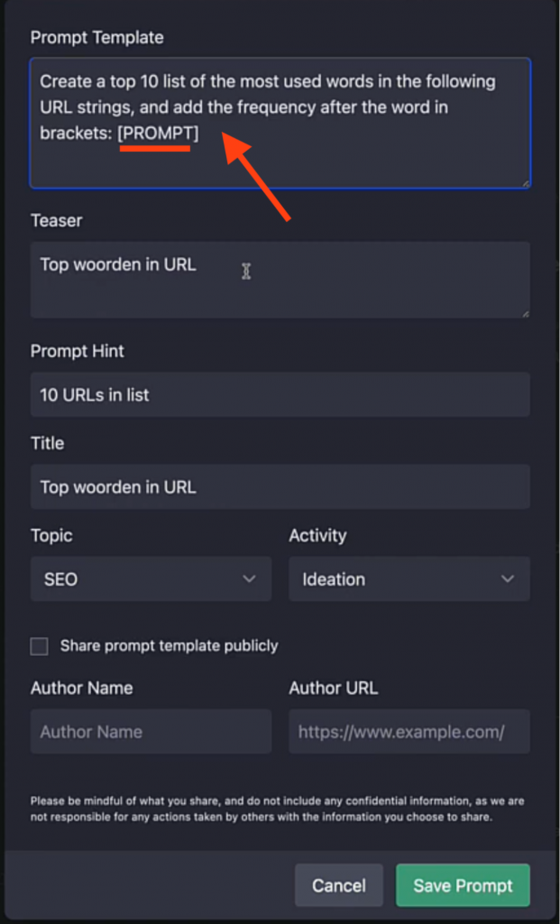This screenshot has width=560, height=924.
Task: Click the chevron arrow in Activity dropdown
Action: (508, 578)
